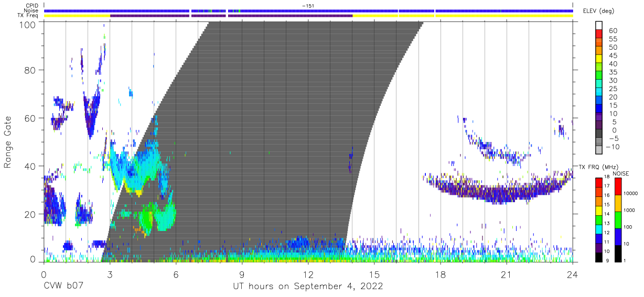Click the 45 tick on elevation colorbar
The height and width of the screenshot is (297, 644).
[x=613, y=56]
